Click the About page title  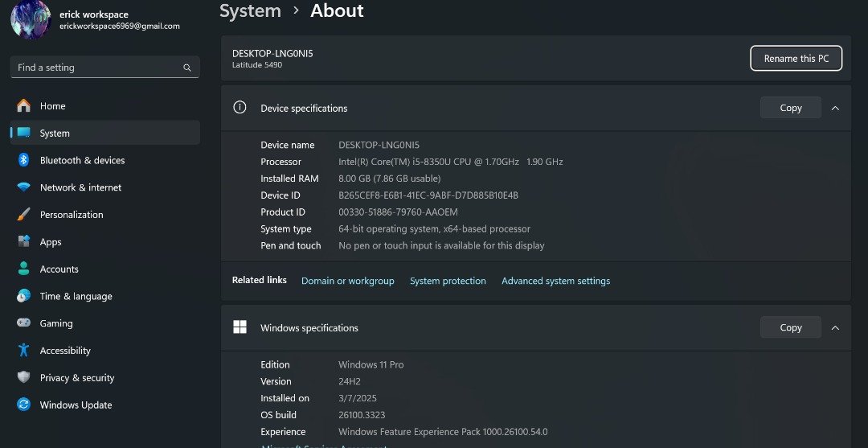click(337, 10)
